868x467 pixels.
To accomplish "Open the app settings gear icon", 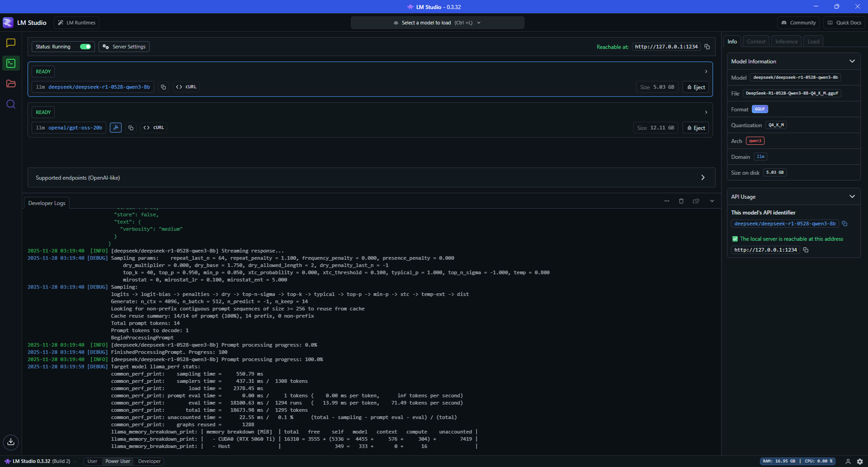I will tap(860, 462).
